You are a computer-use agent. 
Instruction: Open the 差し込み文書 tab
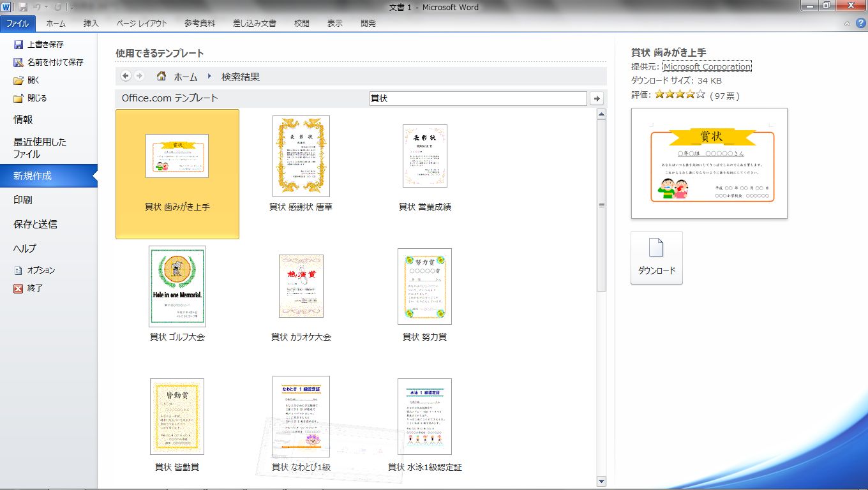point(254,24)
